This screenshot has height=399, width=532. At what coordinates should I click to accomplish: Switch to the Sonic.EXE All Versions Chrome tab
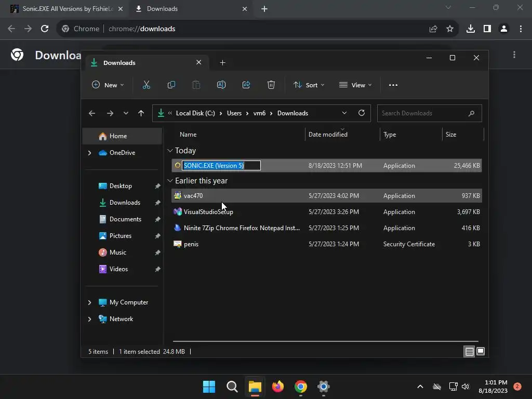coord(66,9)
